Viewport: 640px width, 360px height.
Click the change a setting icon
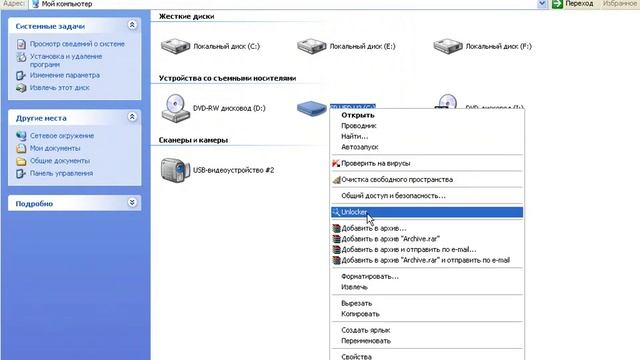tap(21, 76)
